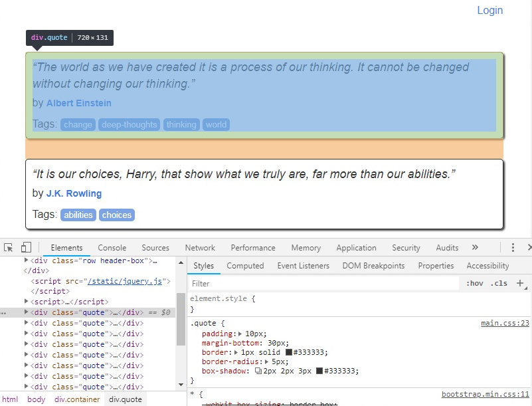Open the Memory tab
The width and height of the screenshot is (532, 406).
[x=306, y=248]
